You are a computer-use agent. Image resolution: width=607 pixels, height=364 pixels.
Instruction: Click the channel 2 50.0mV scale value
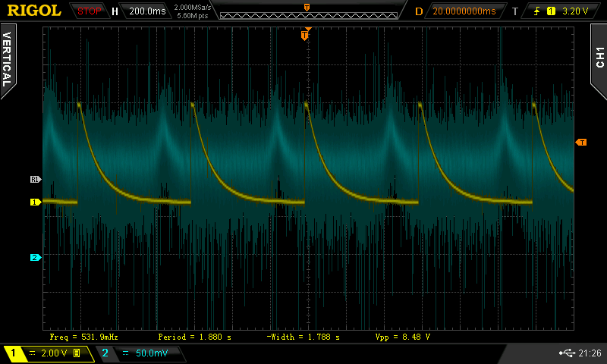point(152,353)
